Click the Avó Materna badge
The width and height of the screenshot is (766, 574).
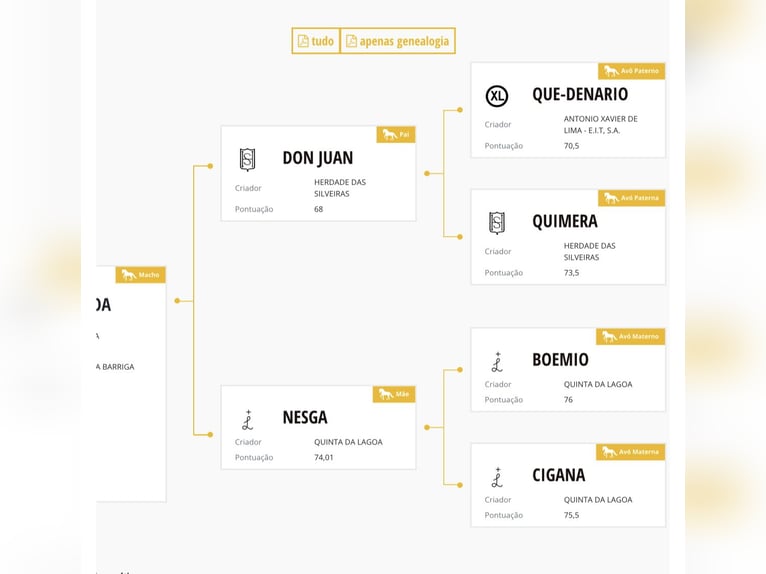631,452
